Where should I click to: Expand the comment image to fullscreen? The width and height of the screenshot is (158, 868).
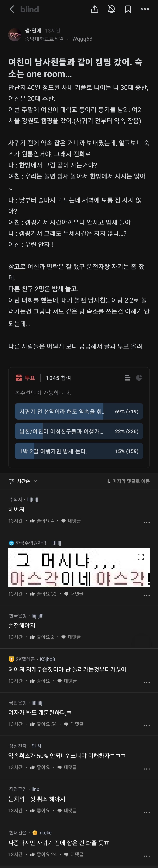tap(141, 557)
